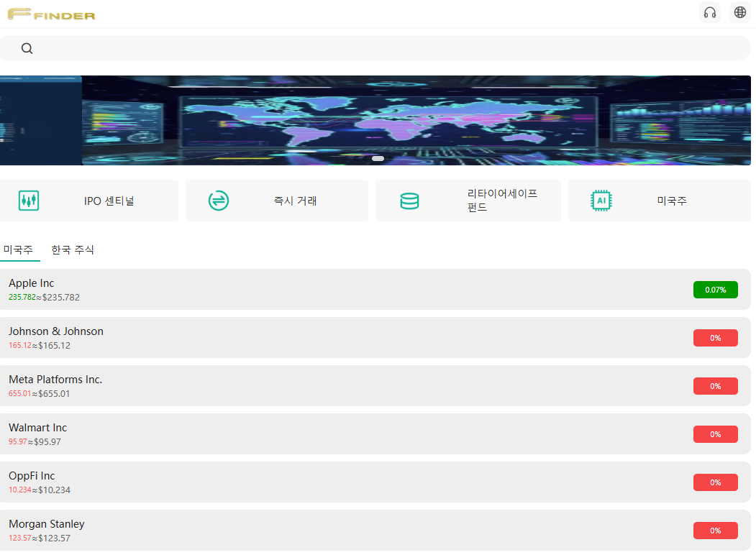Open the Apple Inc stock row

tap(375, 290)
